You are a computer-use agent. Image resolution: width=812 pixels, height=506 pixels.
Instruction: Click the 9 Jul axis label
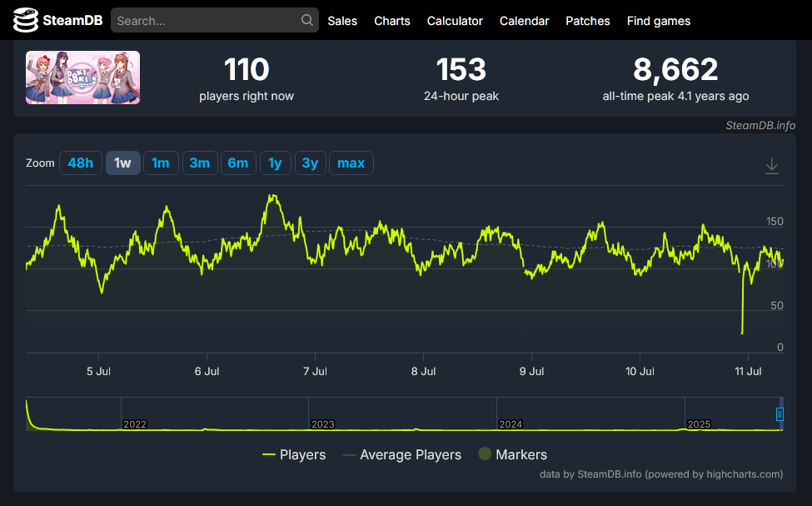coord(531,371)
